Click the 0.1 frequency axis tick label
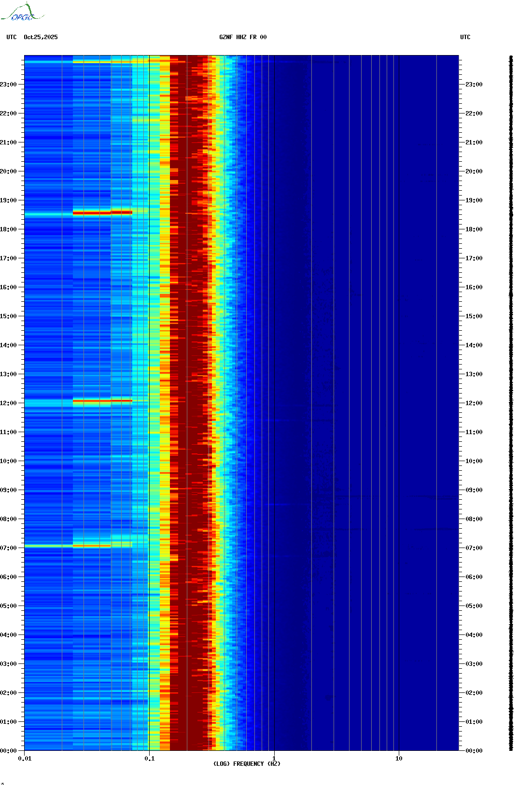The image size is (532, 789). pyautogui.click(x=149, y=759)
